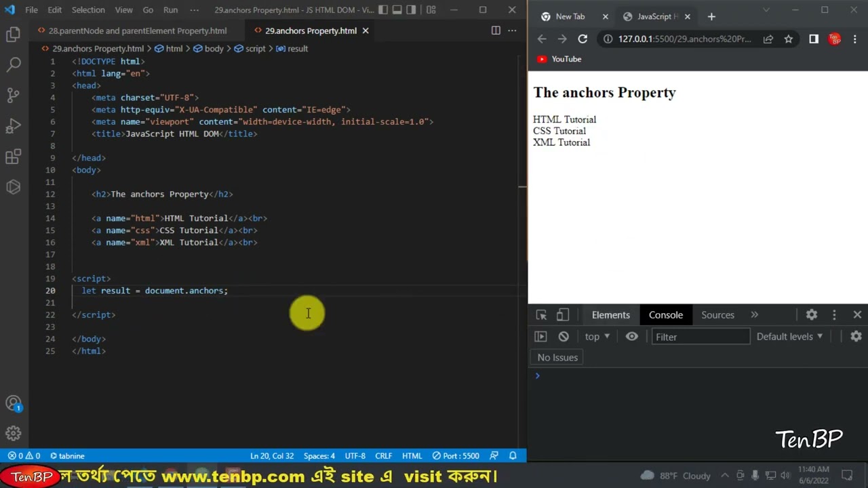Image resolution: width=868 pixels, height=488 pixels.
Task: Open the top JavaScript context dropdown
Action: (x=597, y=336)
